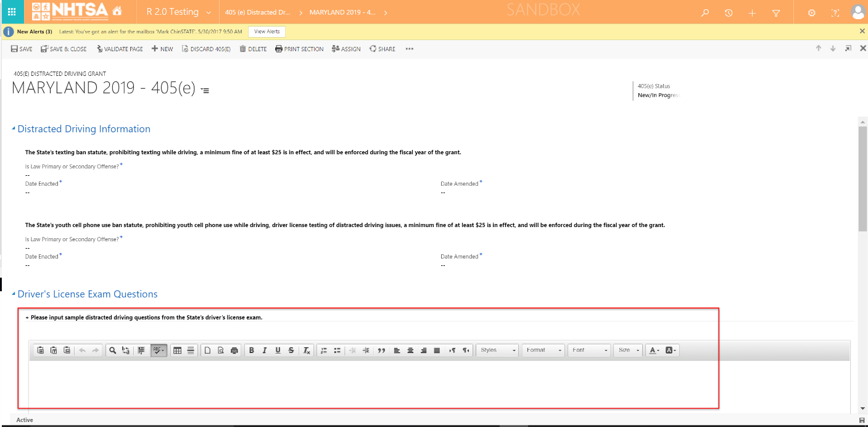Insert horizontal line in editor

tap(191, 350)
